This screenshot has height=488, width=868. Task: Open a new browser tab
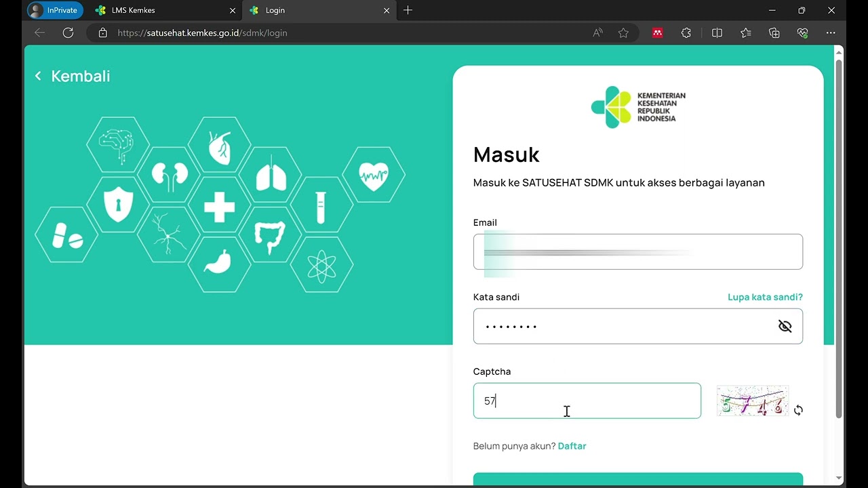tap(408, 10)
